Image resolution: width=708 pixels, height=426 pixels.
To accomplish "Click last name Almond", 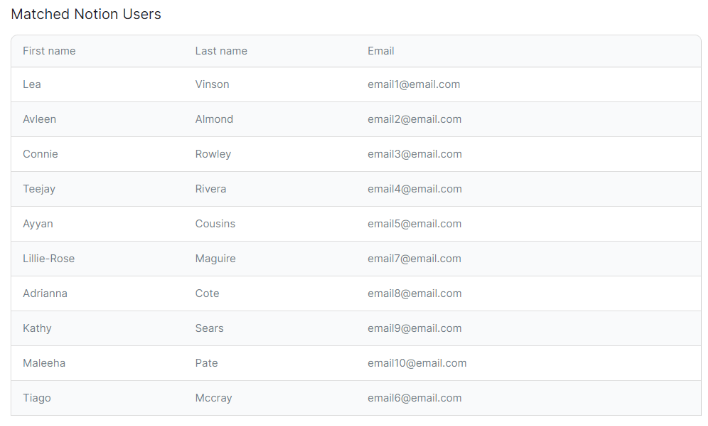I will (x=214, y=119).
